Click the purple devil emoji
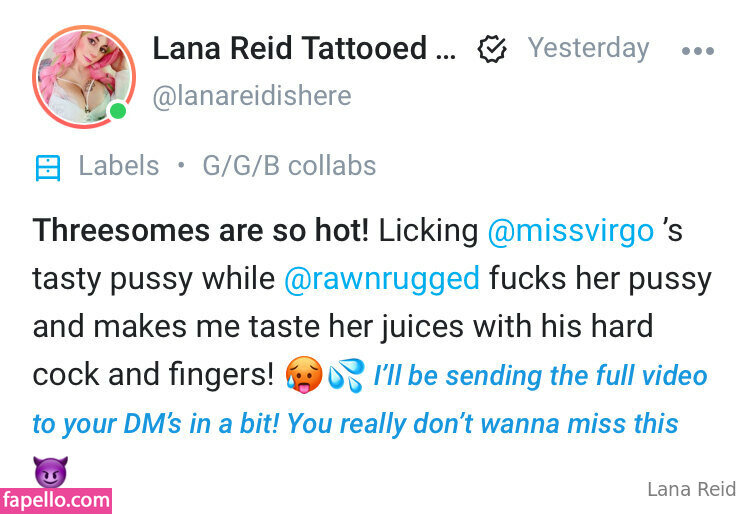 [48, 468]
